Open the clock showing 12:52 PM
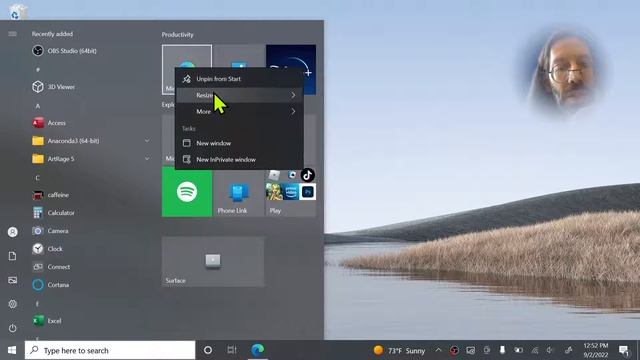Image resolution: width=640 pixels, height=360 pixels. tap(596, 350)
